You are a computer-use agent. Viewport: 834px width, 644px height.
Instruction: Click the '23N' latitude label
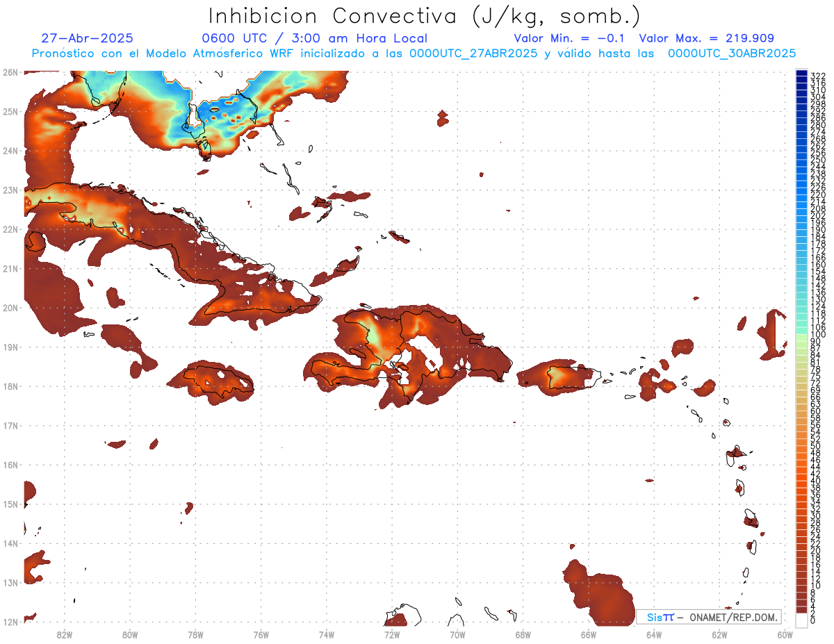click(x=10, y=190)
